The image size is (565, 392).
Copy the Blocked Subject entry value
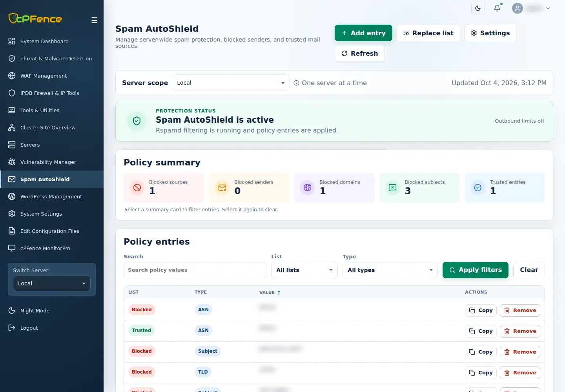pos(481,352)
